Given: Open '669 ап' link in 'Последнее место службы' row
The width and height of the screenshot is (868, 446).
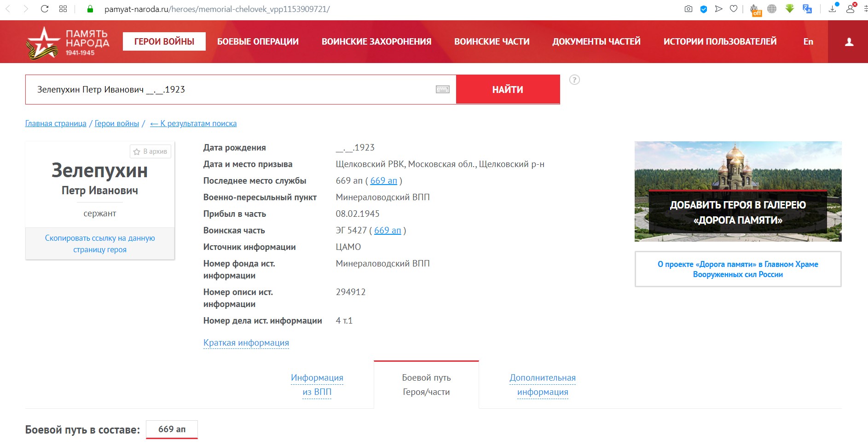Looking at the screenshot, I should click(383, 180).
